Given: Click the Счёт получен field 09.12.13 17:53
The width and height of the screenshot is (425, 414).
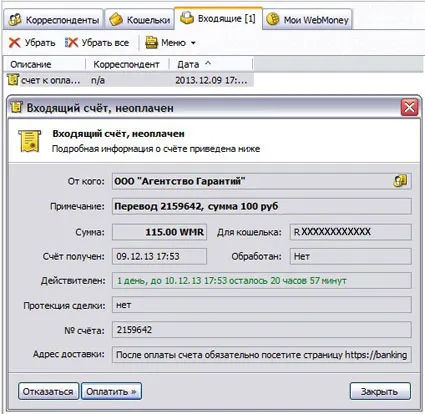Looking at the screenshot, I should pos(159,256).
